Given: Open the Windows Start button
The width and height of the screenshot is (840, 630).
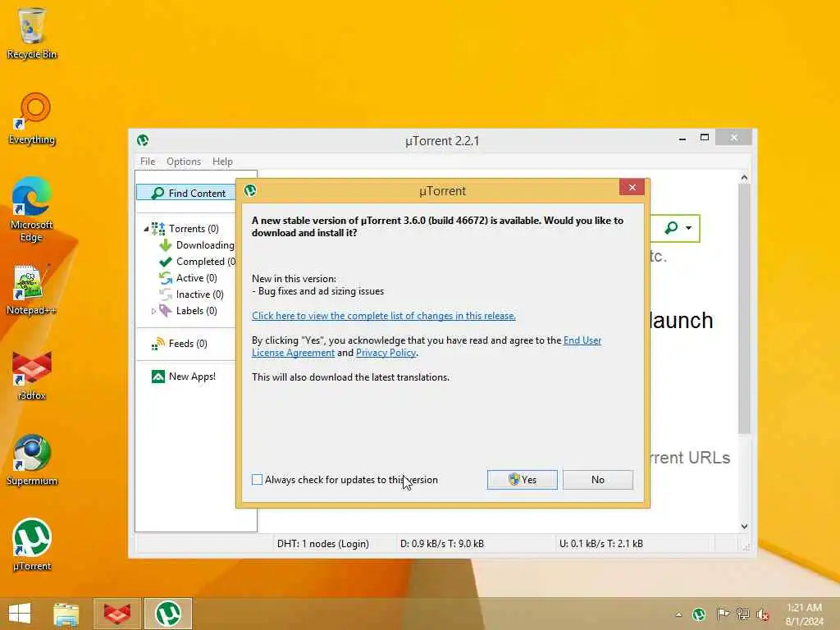Looking at the screenshot, I should coord(20,614).
